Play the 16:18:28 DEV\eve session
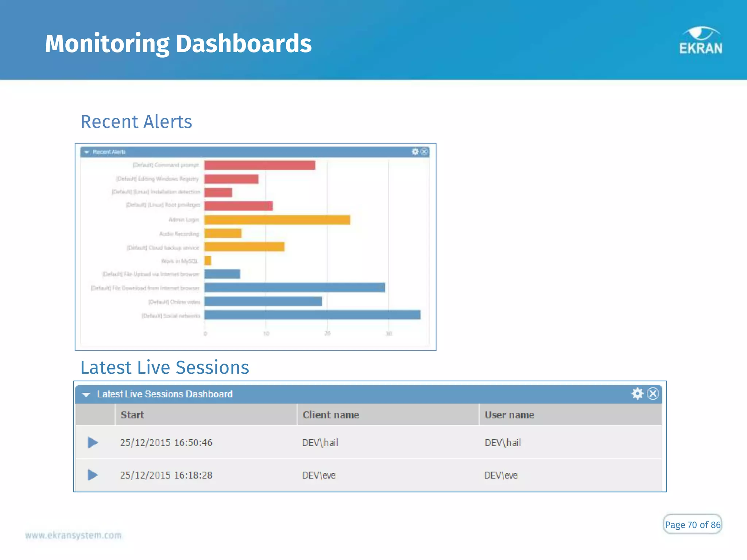Screen dimensions: 747x560 pos(93,475)
